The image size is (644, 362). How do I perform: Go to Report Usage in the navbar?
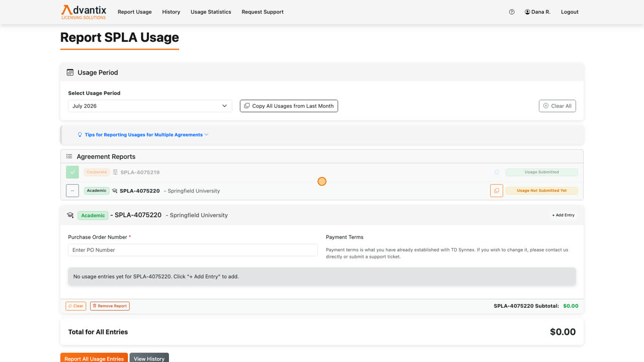tap(134, 12)
